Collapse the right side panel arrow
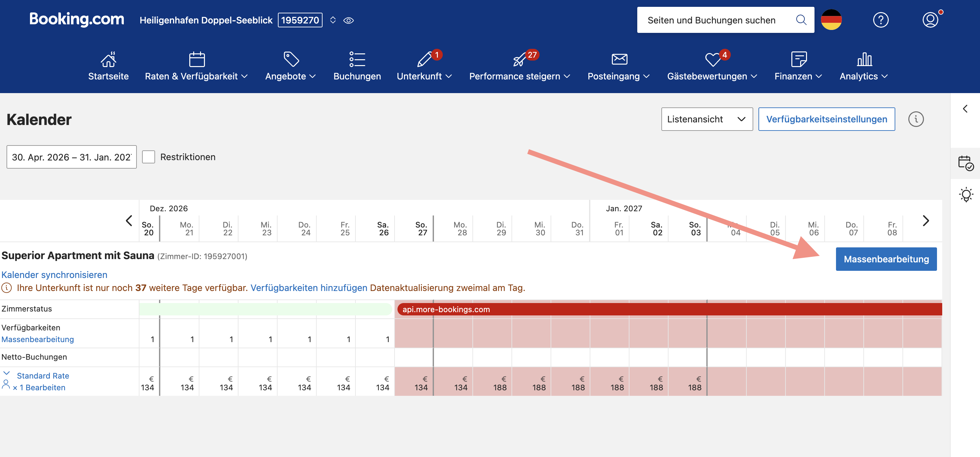Image resolution: width=980 pixels, height=457 pixels. pyautogui.click(x=965, y=109)
